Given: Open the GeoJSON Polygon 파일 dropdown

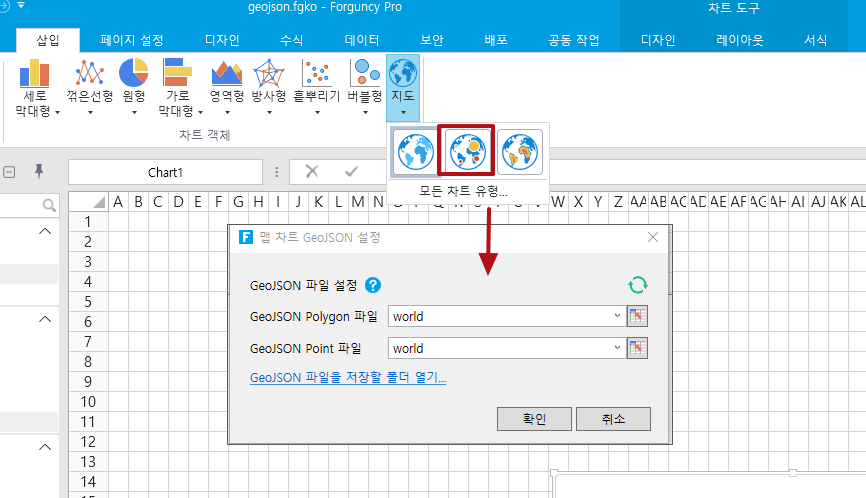Looking at the screenshot, I should 616,317.
